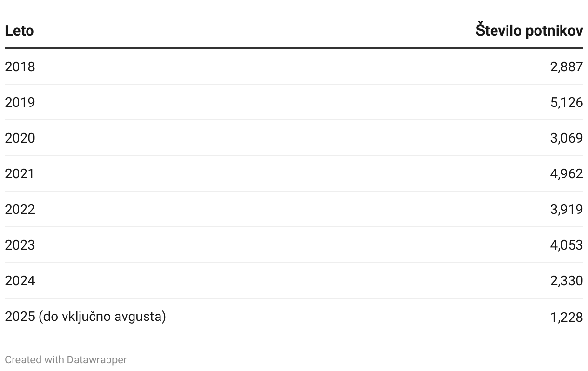Click the 2,887 passenger value
The width and height of the screenshot is (588, 371).
click(x=566, y=66)
